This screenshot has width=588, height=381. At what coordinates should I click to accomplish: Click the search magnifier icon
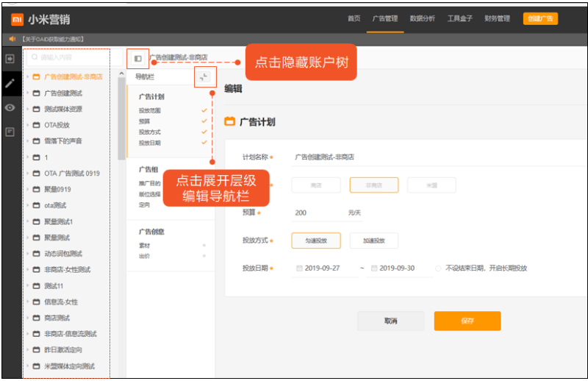tap(35, 57)
